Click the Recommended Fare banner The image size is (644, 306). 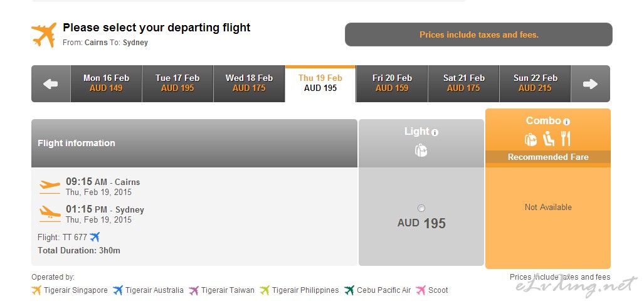[x=548, y=157]
